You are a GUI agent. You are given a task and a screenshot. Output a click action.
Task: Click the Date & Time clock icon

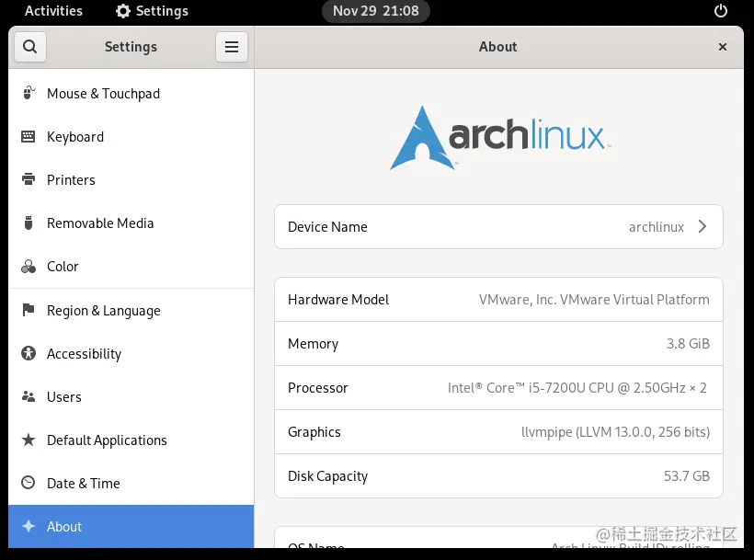pos(29,482)
